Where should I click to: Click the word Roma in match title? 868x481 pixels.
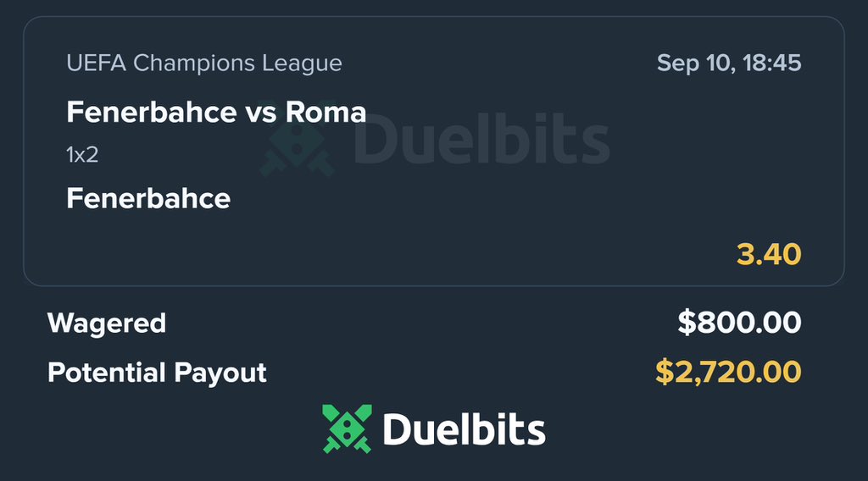pyautogui.click(x=326, y=113)
